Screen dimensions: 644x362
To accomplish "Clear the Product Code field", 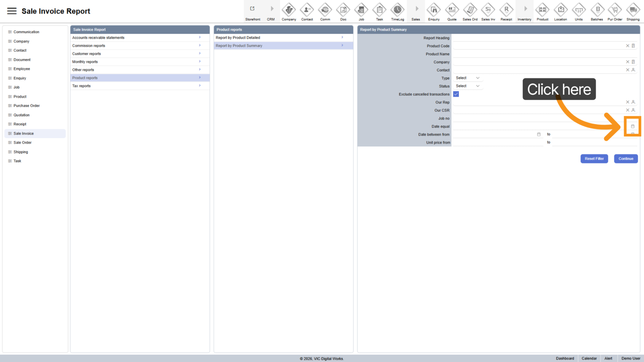I will click(628, 46).
